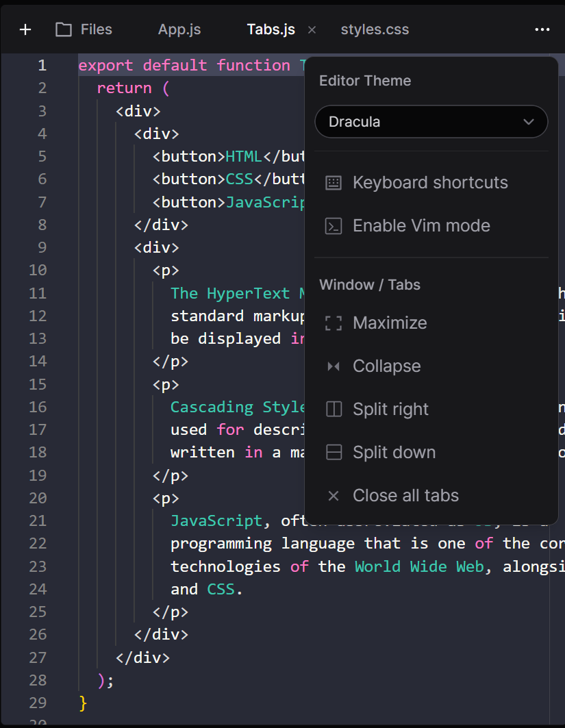Click the new tab plus icon
Image resolution: width=565 pixels, height=728 pixels.
pyautogui.click(x=25, y=29)
